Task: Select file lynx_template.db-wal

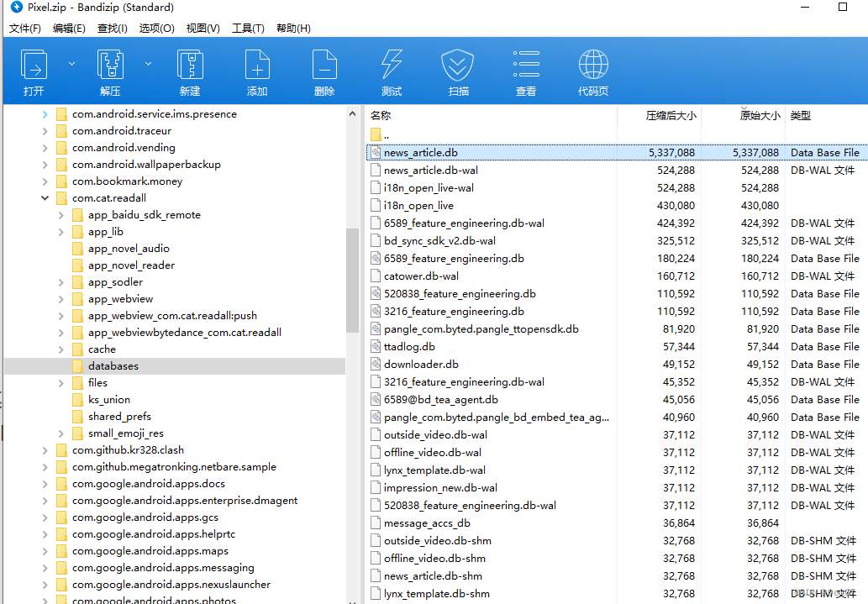Action: [434, 470]
